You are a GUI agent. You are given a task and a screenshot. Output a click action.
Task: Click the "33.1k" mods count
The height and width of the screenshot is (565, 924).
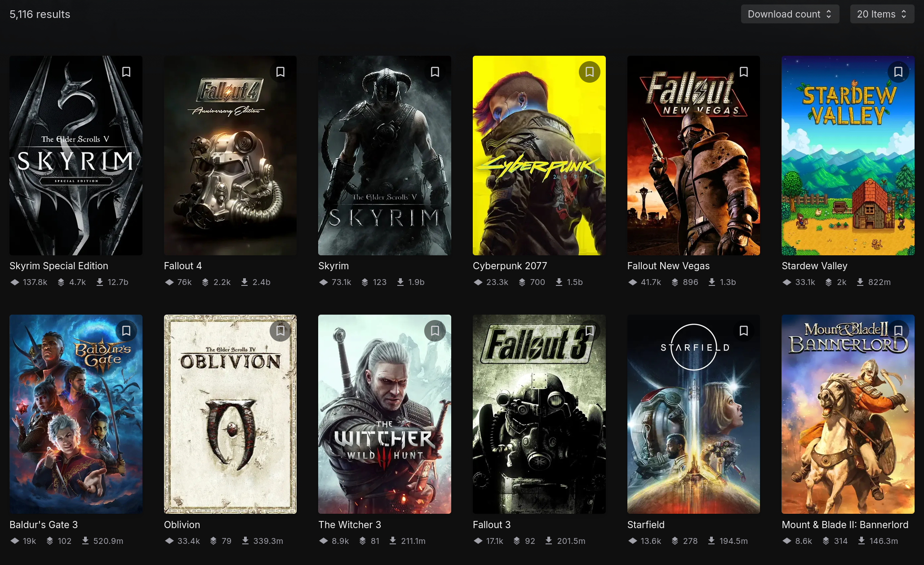805,282
